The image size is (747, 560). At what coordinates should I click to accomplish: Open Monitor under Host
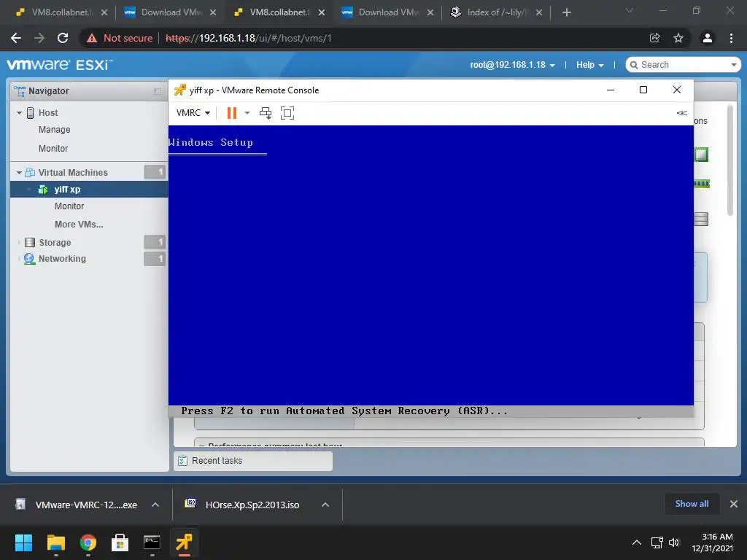(53, 149)
